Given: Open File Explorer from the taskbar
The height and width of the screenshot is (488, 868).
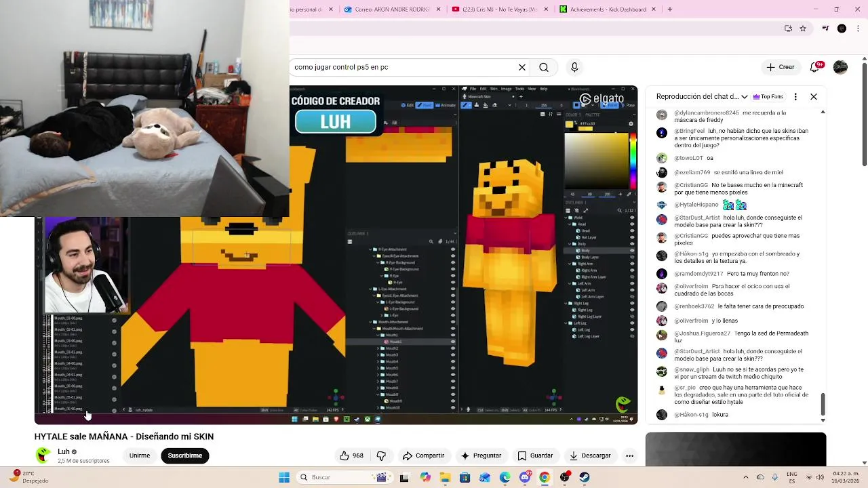Looking at the screenshot, I should pos(445,477).
